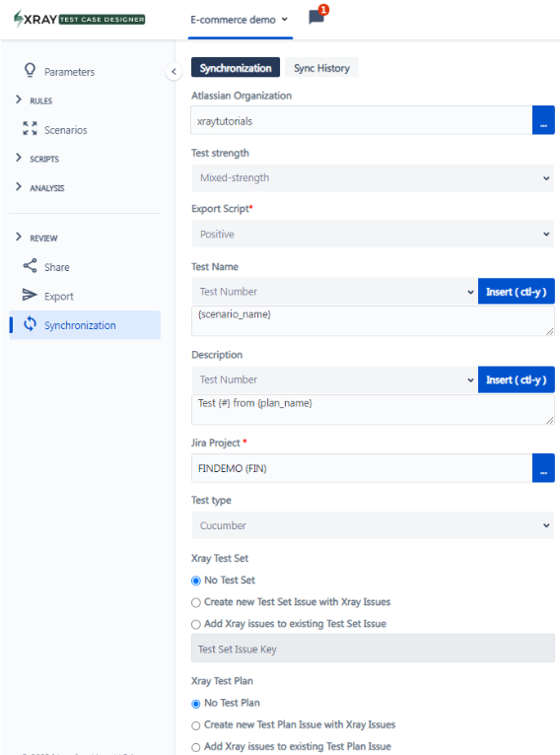Click the Xray Test Case Designer logo
The width and height of the screenshot is (560, 755).
(x=80, y=20)
